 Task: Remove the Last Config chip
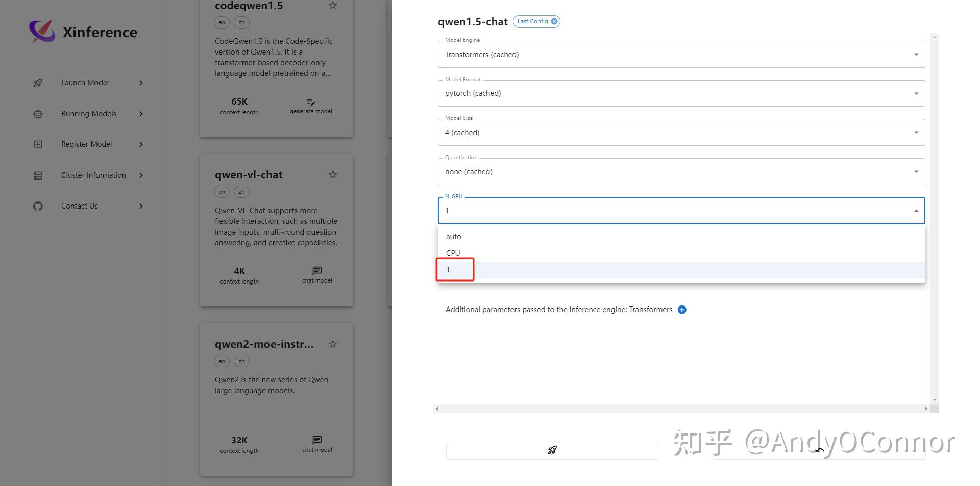coord(554,21)
